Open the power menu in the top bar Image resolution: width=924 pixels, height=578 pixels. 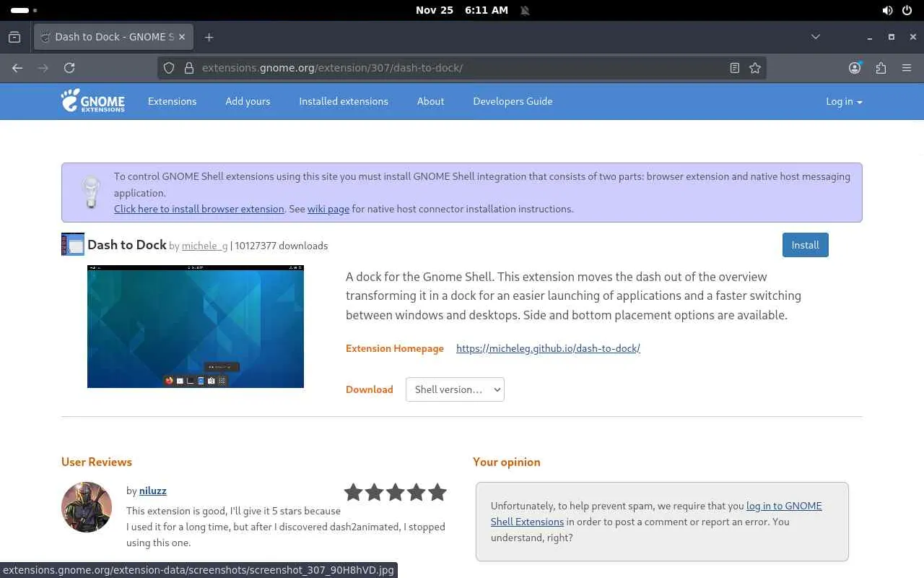tap(907, 10)
